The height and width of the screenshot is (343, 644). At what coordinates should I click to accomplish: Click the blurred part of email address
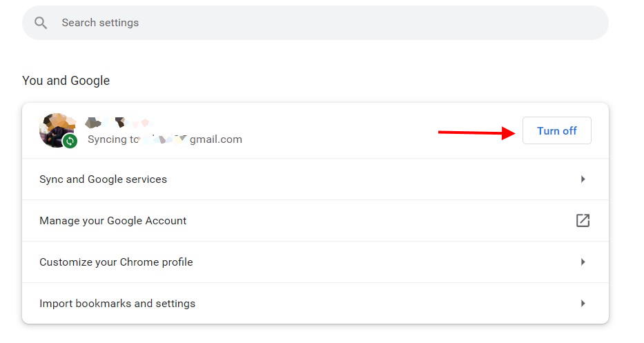tap(164, 139)
